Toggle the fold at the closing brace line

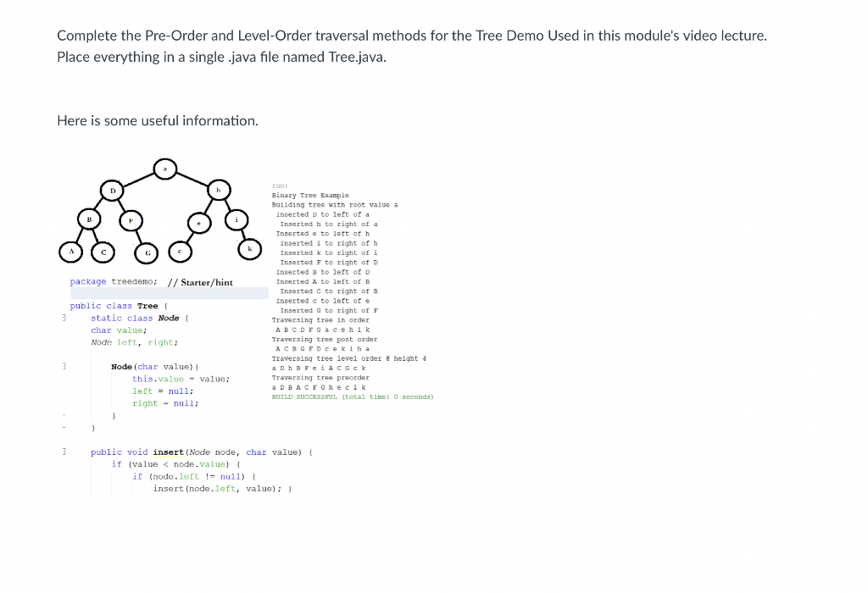pyautogui.click(x=64, y=415)
